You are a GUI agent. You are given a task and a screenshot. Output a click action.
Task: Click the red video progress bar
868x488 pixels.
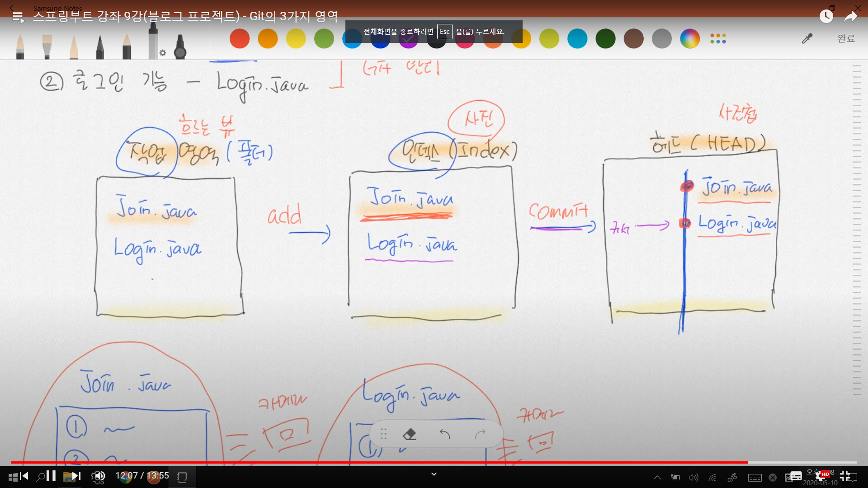click(x=379, y=462)
